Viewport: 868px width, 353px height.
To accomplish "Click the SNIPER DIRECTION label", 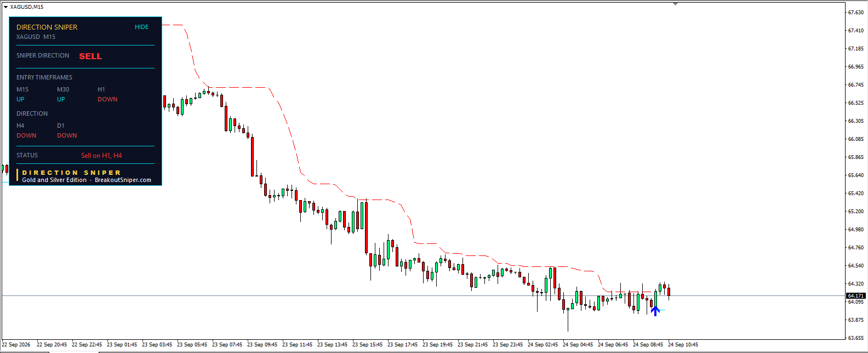I will 43,55.
